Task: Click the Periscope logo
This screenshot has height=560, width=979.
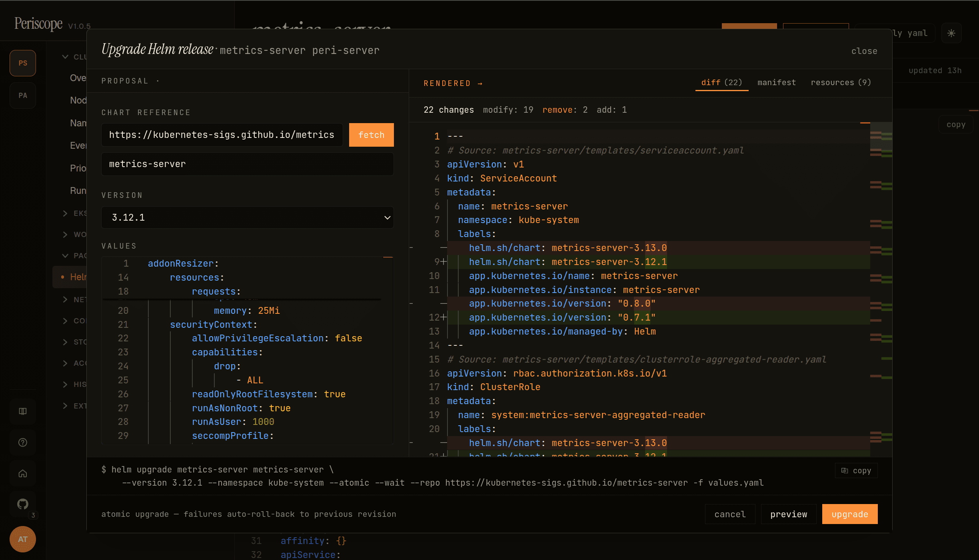Action: (38, 23)
